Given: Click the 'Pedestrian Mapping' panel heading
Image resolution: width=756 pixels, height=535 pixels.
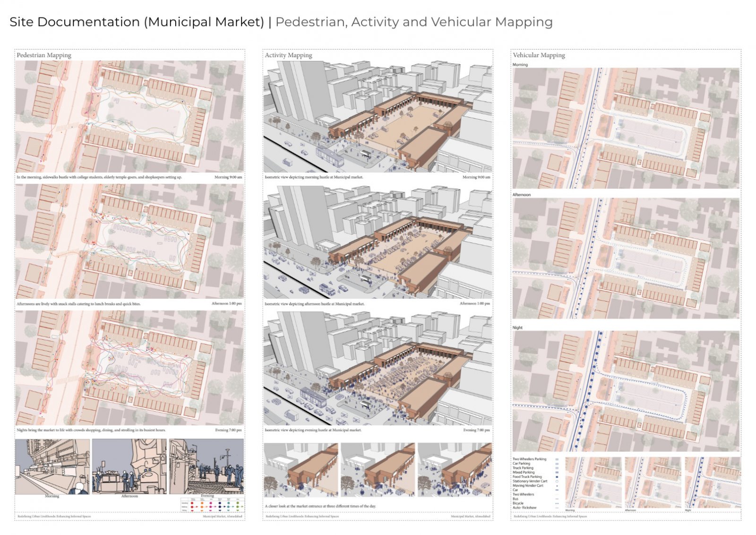Looking at the screenshot, I should 44,55.
